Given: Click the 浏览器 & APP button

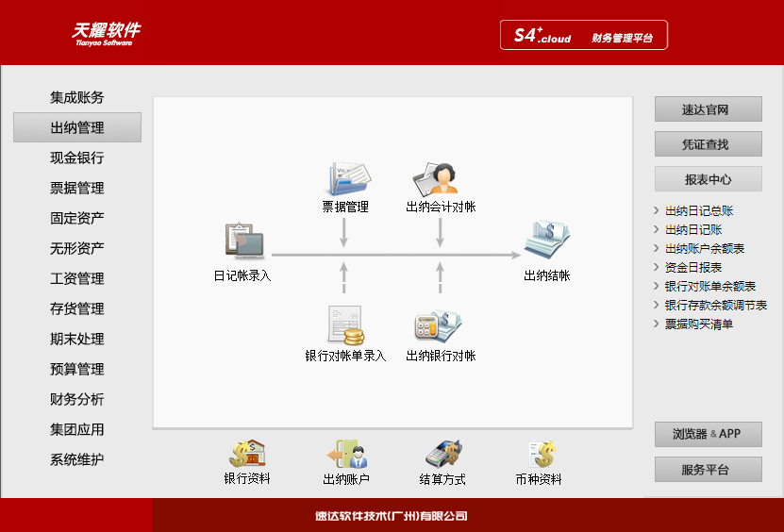Looking at the screenshot, I should [x=708, y=435].
